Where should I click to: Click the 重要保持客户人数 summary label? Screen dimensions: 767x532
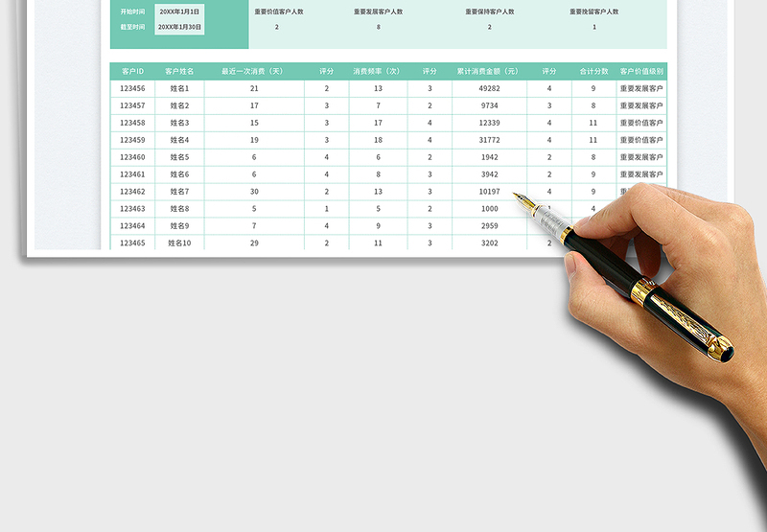490,12
